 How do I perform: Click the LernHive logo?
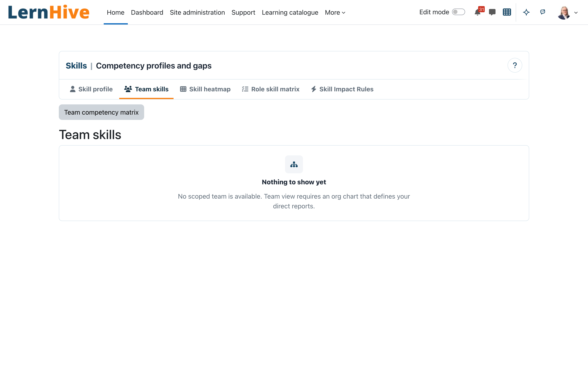tap(49, 12)
